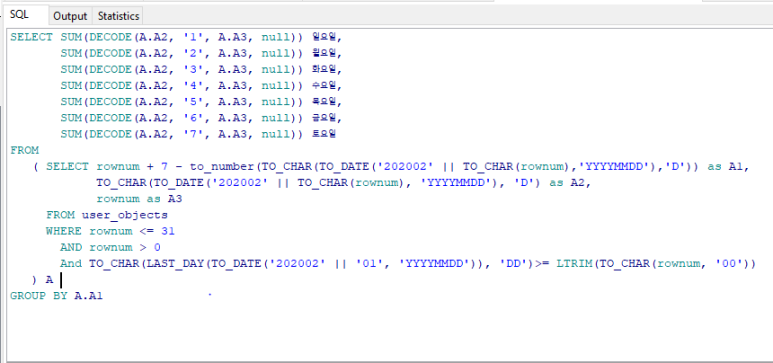The height and width of the screenshot is (363, 773).
Task: Click the WHERE keyword
Action: click(64, 231)
